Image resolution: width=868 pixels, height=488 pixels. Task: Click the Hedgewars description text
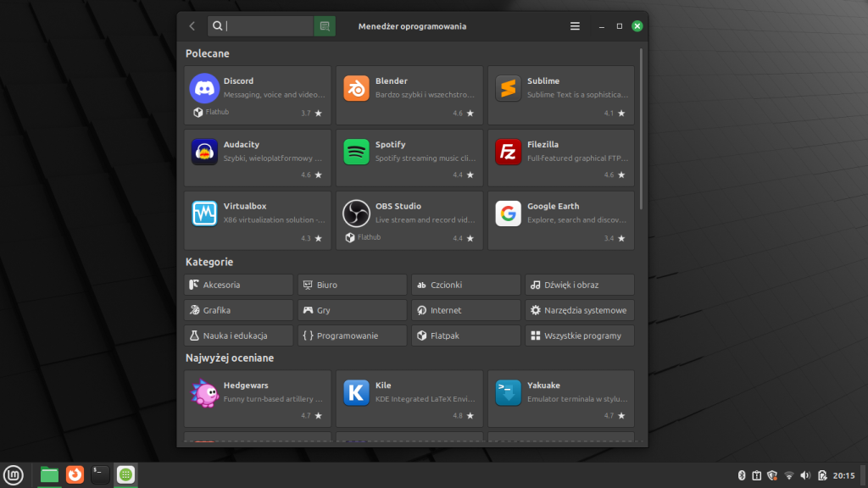273,399
